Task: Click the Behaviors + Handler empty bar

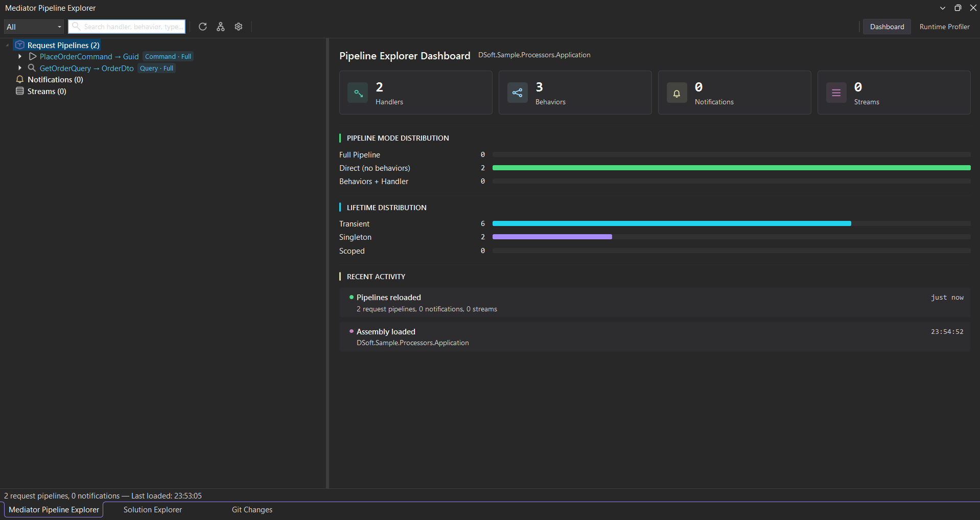Action: click(x=731, y=181)
